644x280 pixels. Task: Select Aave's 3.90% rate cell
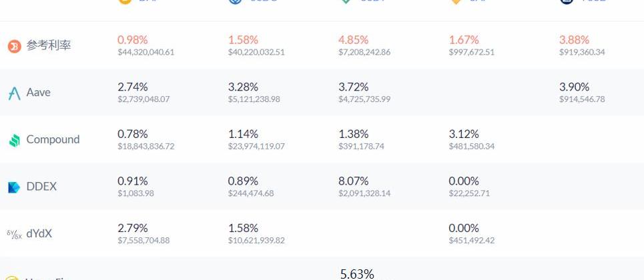pyautogui.click(x=574, y=87)
